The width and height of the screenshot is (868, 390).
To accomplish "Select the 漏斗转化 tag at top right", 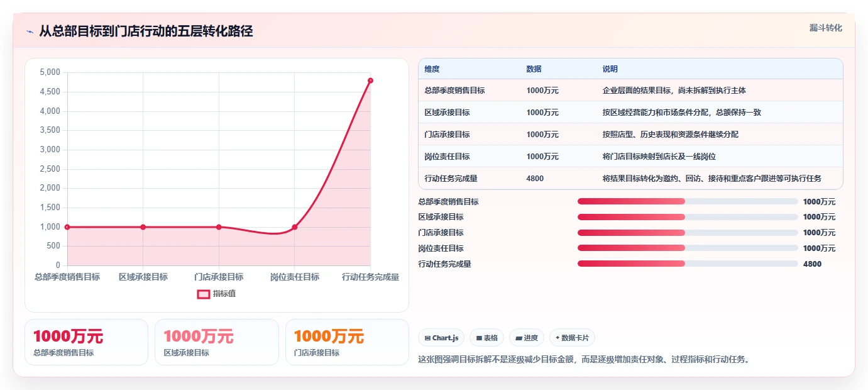I will coord(825,28).
